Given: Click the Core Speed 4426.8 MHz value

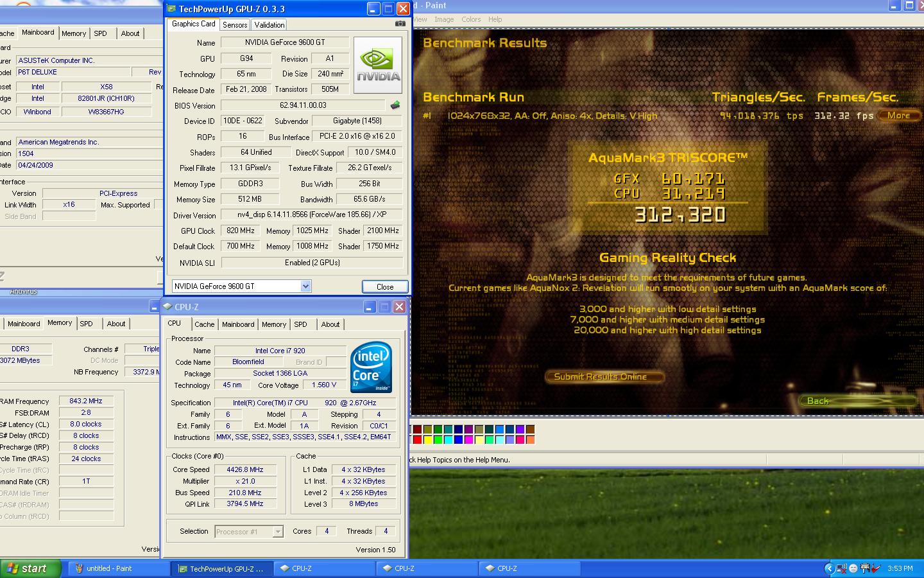Looking at the screenshot, I should click(x=245, y=469).
